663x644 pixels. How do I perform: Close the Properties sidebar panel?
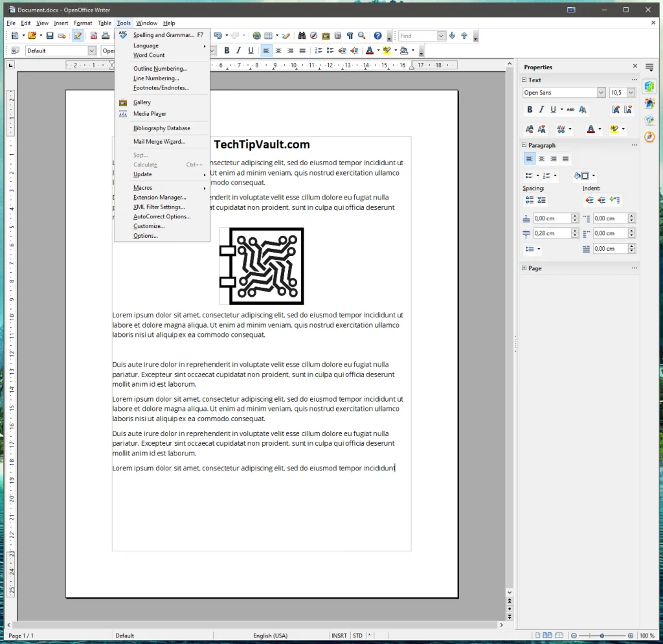pyautogui.click(x=635, y=66)
